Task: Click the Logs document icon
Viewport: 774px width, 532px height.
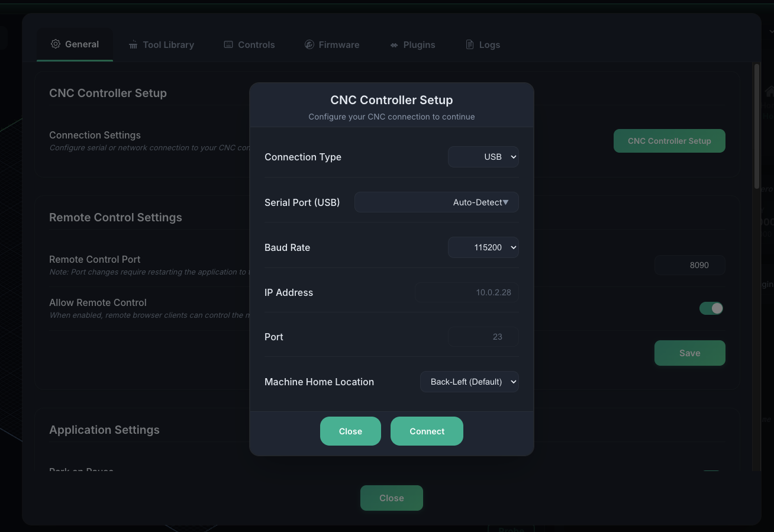Action: pyautogui.click(x=470, y=44)
